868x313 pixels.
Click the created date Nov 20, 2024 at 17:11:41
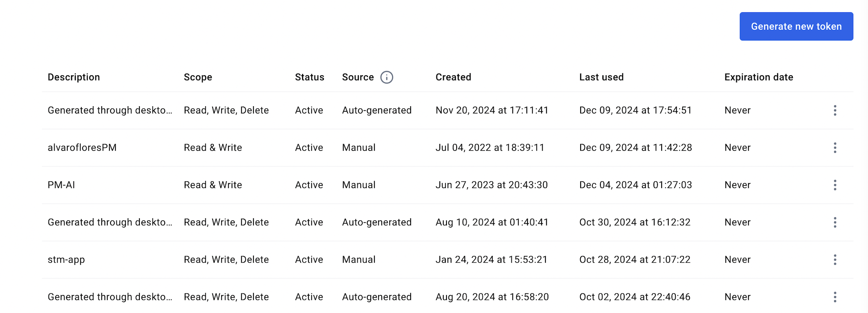492,110
